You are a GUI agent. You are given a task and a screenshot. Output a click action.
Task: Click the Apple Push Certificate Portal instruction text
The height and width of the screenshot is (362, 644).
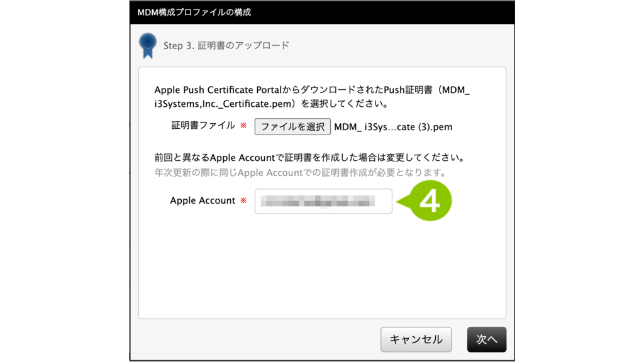312,90
